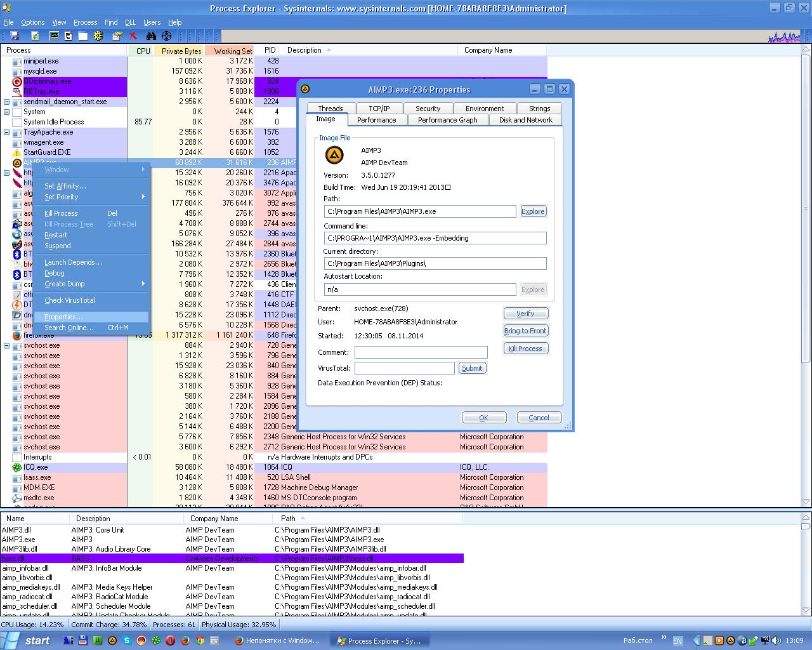Expand the desktop toolbar chevron next to Раб.стол
This screenshot has width=812, height=650.
664,637
